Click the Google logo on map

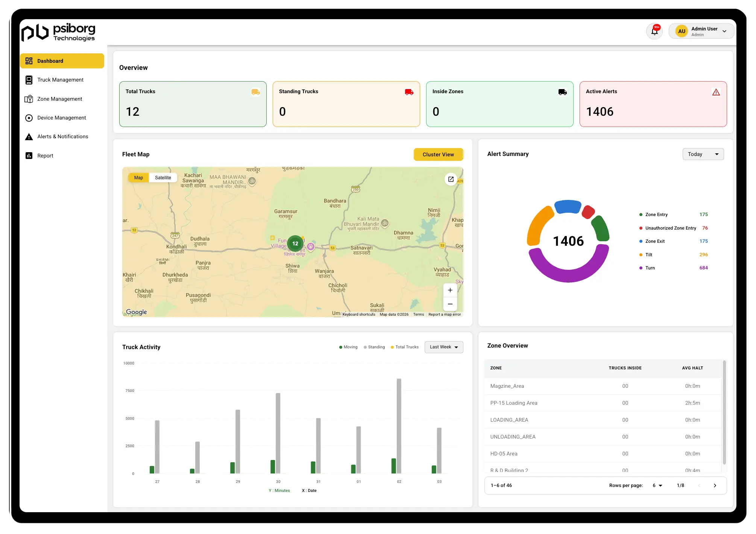[137, 312]
